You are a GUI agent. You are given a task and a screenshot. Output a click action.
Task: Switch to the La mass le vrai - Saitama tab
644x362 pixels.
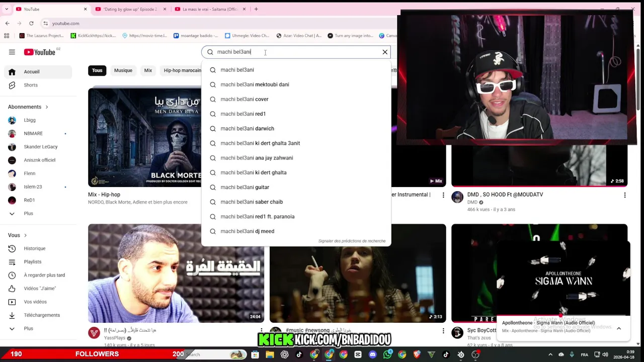tap(210, 9)
